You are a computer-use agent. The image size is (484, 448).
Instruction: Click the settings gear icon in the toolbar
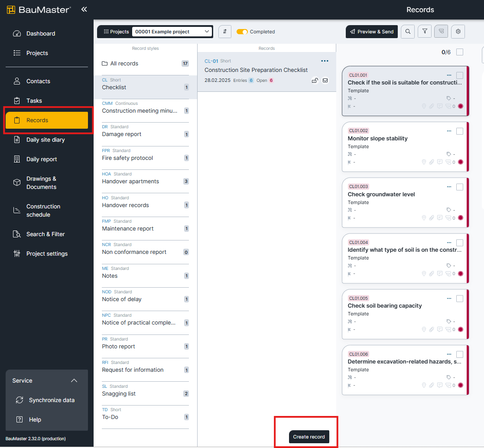(458, 32)
